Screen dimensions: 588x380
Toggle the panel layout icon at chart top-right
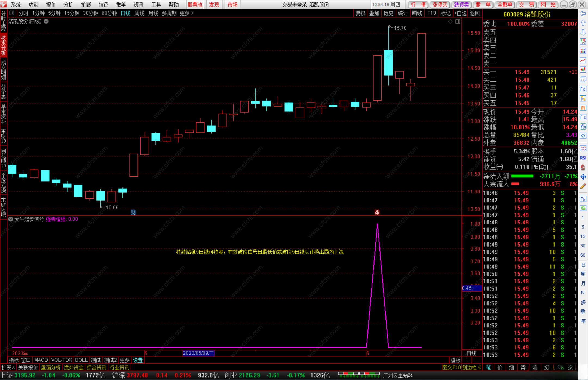click(458, 22)
